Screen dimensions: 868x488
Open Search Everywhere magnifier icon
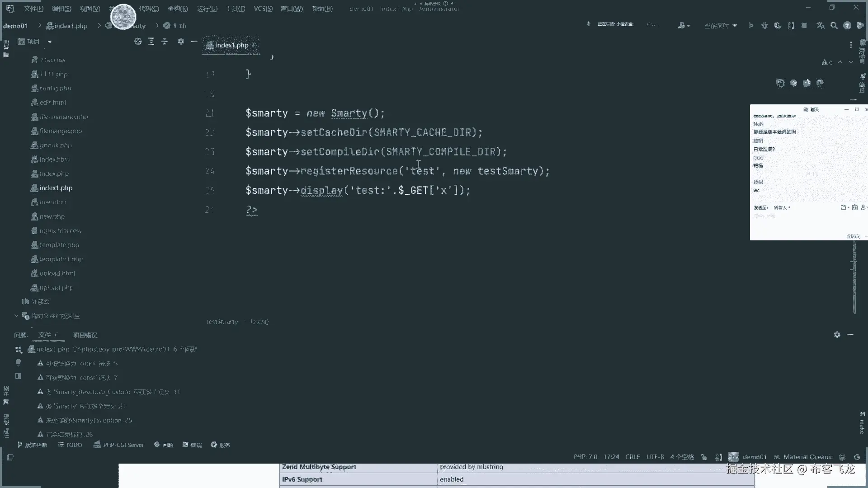[834, 26]
